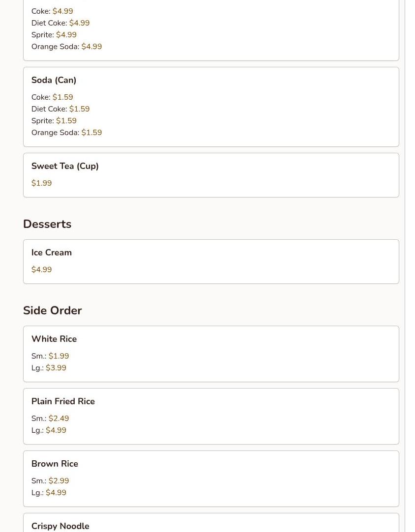Screen dimensions: 415x532
Task: Click the Ice Cream item heading
Action: 51,252
